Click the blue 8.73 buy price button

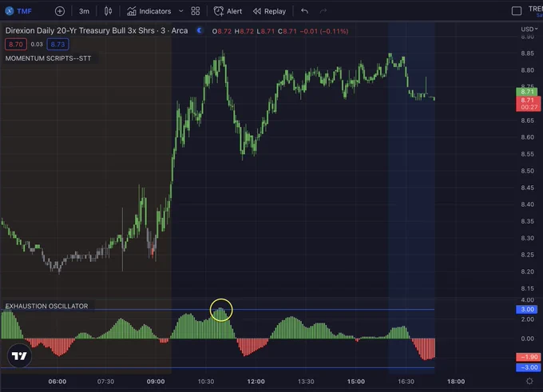[57, 45]
